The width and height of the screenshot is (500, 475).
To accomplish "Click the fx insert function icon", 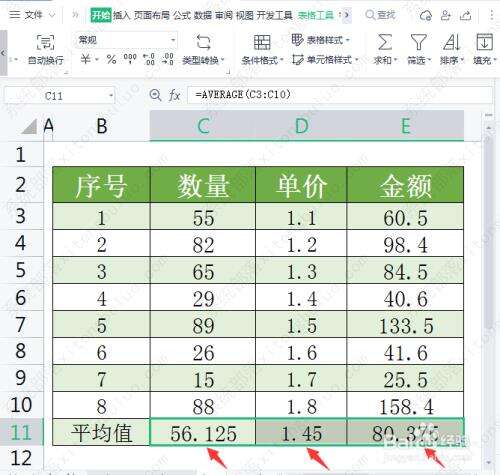I will [174, 95].
